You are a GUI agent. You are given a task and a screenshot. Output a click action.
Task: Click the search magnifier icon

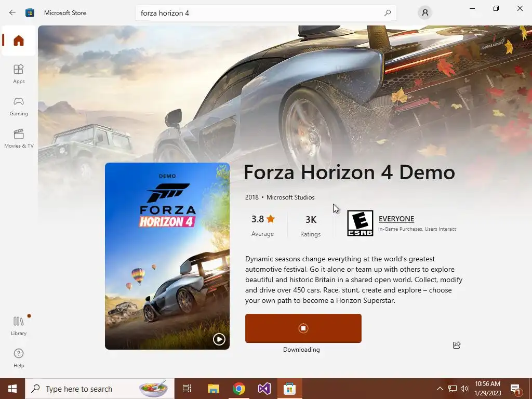pos(387,13)
